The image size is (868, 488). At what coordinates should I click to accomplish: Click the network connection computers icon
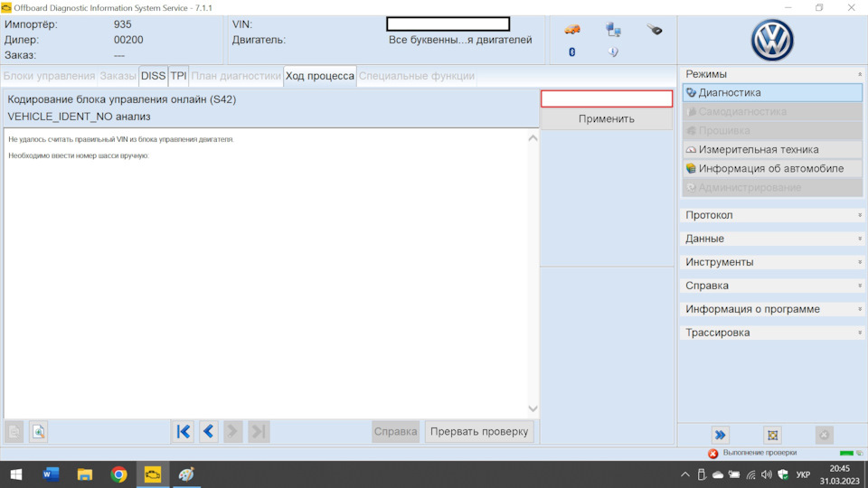coord(613,29)
